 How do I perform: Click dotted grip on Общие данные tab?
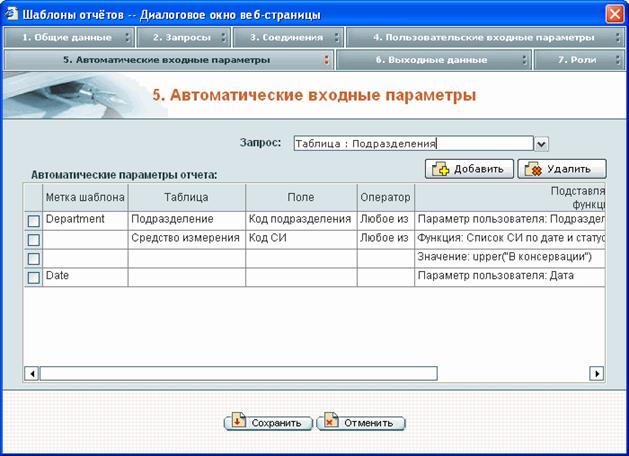tap(128, 37)
